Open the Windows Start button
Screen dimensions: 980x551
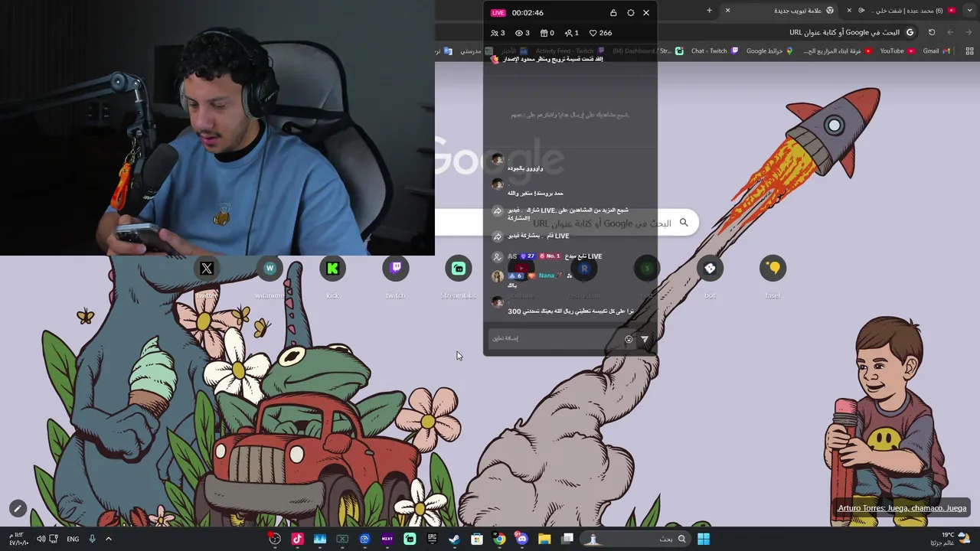pyautogui.click(x=704, y=539)
